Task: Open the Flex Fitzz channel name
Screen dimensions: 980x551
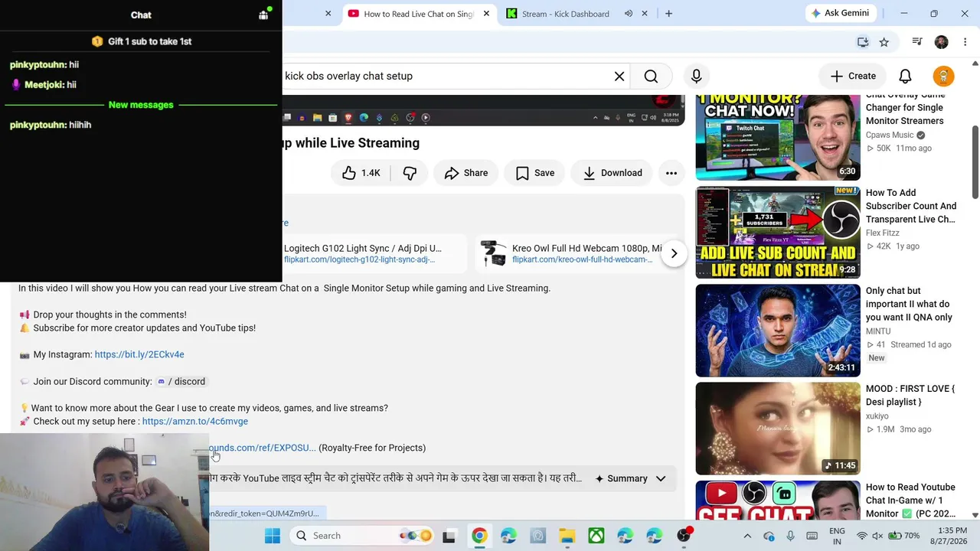Action: click(x=882, y=233)
